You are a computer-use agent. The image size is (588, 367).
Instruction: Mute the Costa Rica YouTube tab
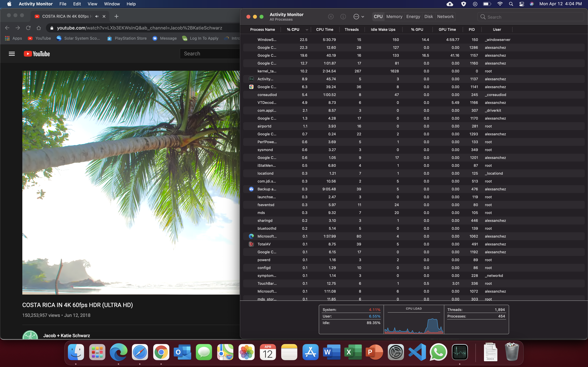(x=97, y=16)
